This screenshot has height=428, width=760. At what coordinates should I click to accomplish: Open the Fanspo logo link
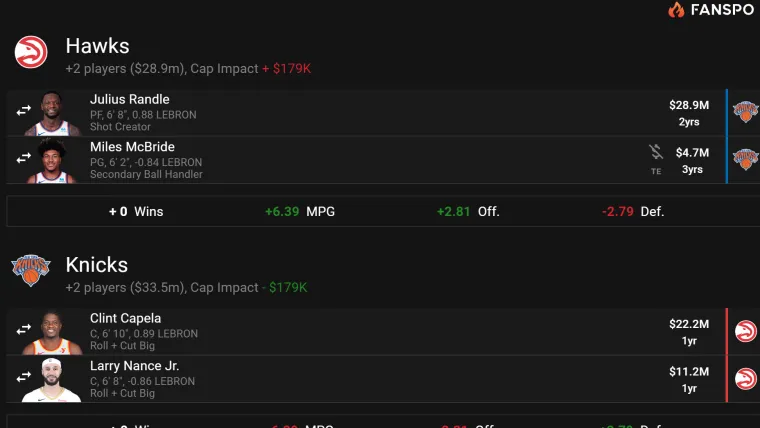(711, 9)
